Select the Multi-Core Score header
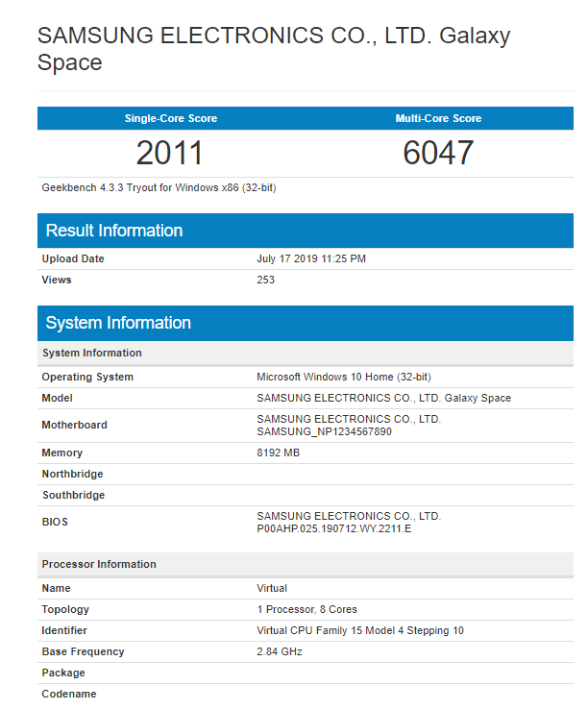 tap(438, 118)
